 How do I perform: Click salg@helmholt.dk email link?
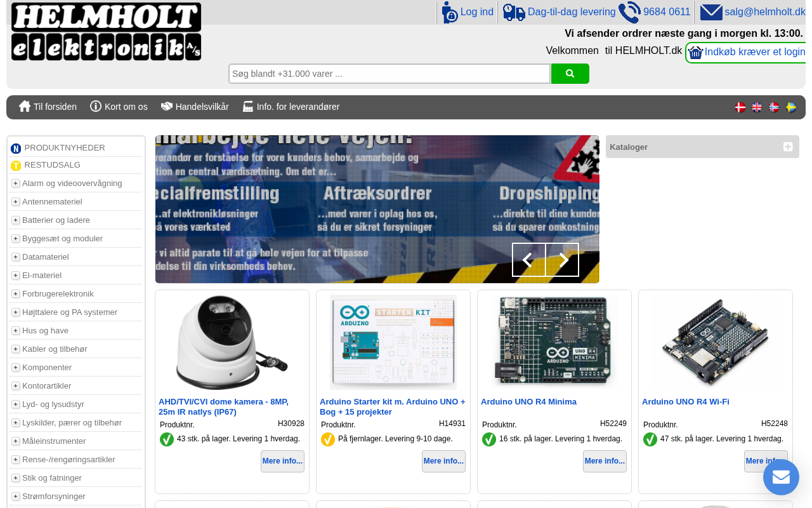[x=765, y=12]
